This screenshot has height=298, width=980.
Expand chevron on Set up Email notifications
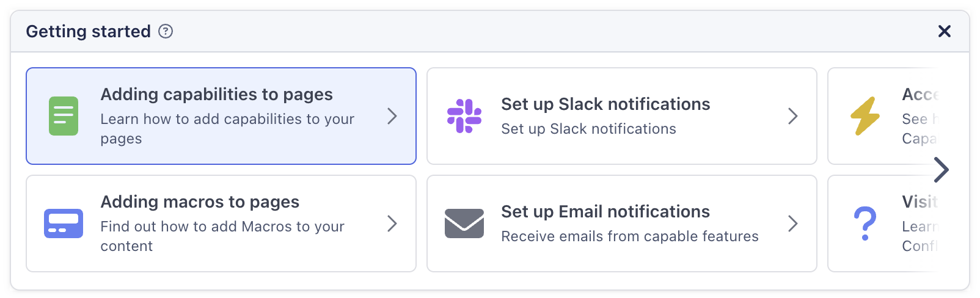pyautogui.click(x=793, y=223)
